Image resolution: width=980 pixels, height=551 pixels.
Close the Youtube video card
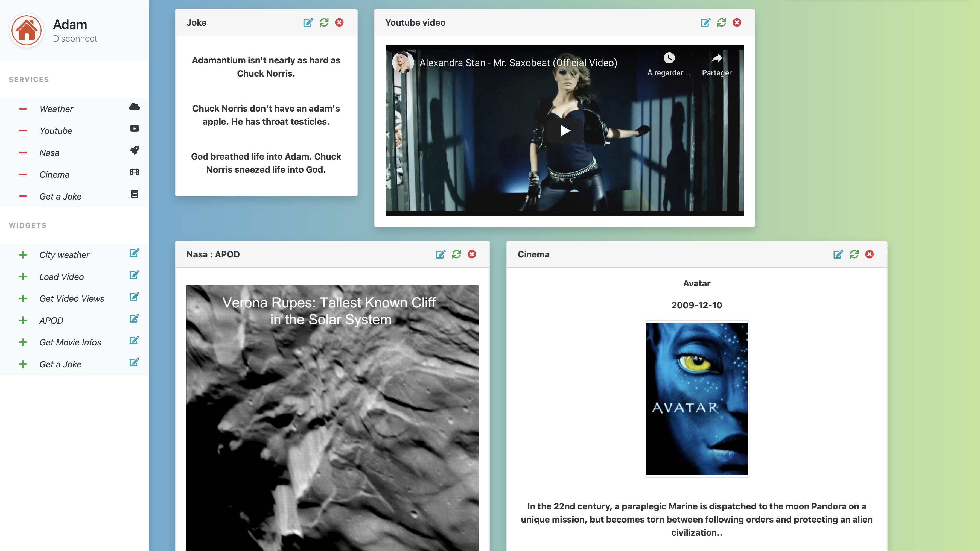point(737,22)
